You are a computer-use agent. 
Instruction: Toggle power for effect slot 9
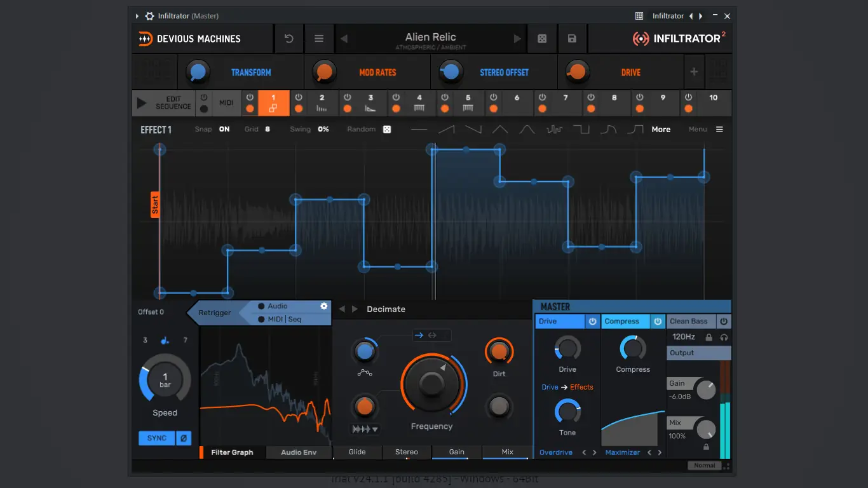[x=639, y=97]
